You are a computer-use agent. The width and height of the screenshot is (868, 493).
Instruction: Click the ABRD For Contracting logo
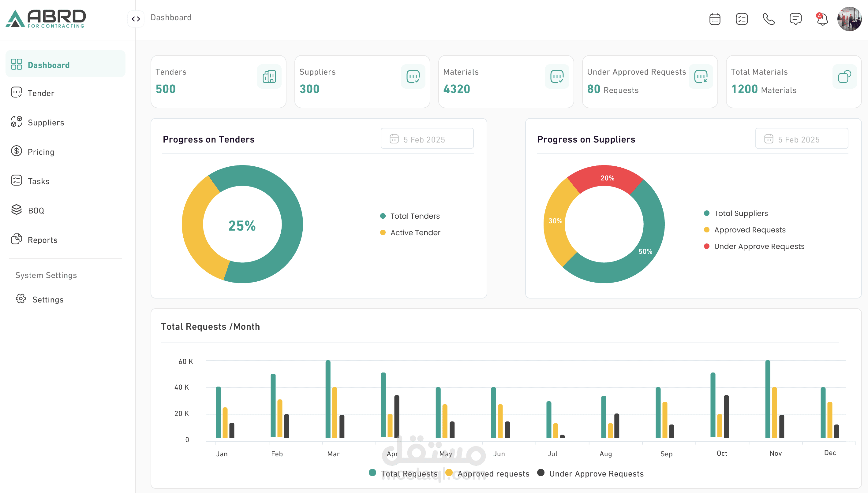click(46, 19)
